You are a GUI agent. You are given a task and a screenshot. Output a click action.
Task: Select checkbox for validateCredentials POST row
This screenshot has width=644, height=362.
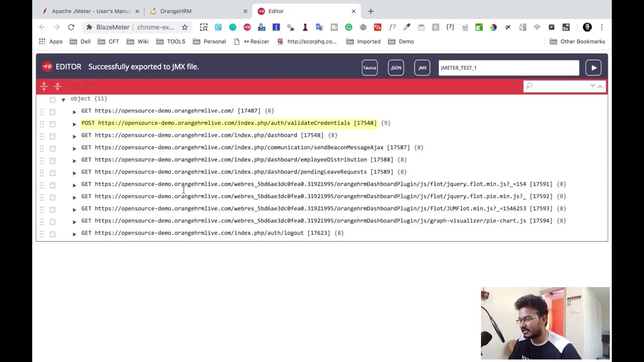coord(52,124)
